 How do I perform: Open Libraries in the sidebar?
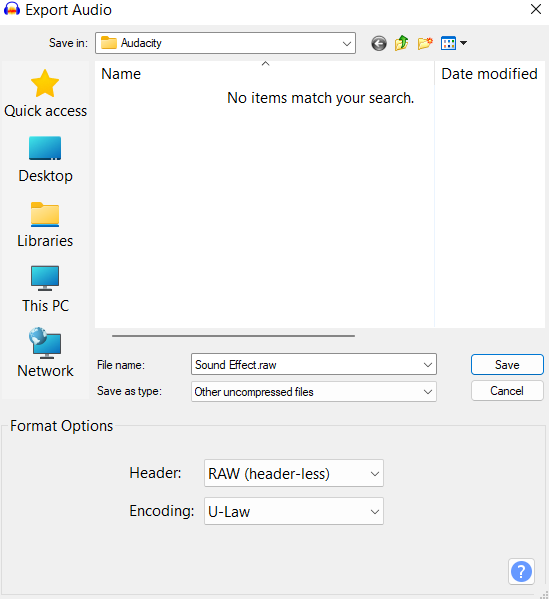[x=45, y=225]
